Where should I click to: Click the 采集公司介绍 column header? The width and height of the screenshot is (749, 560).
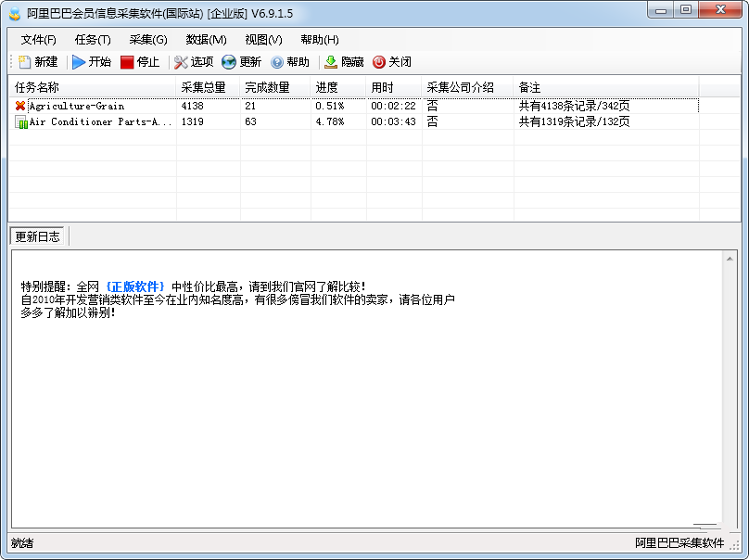tap(467, 87)
